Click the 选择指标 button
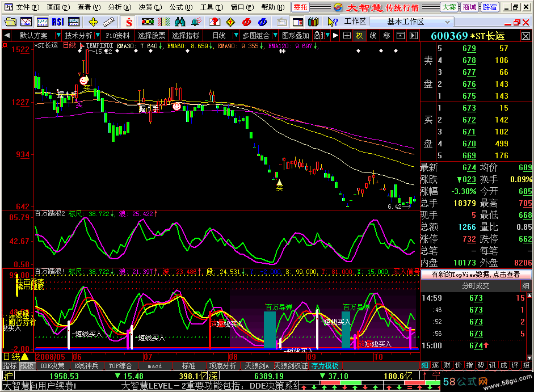 coord(186,35)
